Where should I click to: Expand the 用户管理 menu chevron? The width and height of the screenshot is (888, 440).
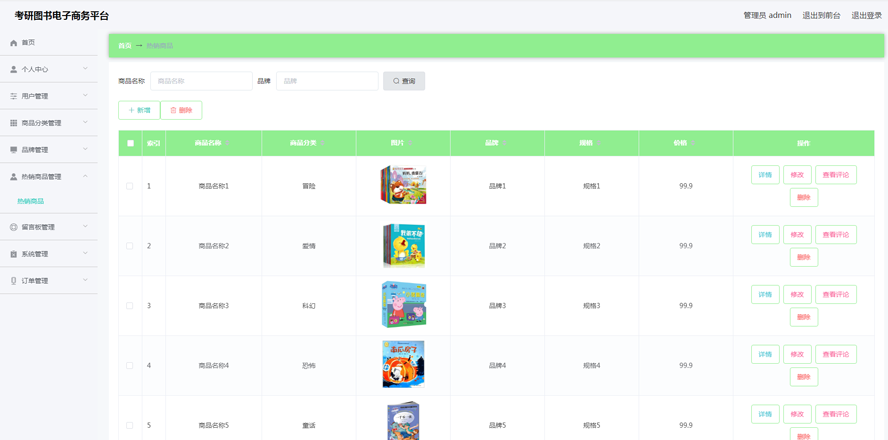pos(85,96)
